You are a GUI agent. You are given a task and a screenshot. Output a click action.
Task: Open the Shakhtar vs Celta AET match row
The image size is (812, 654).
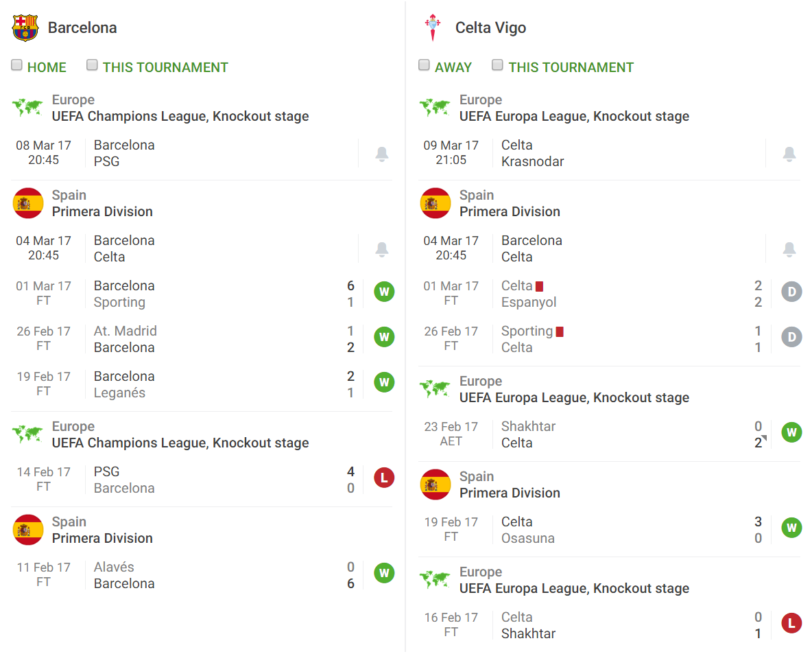point(609,434)
